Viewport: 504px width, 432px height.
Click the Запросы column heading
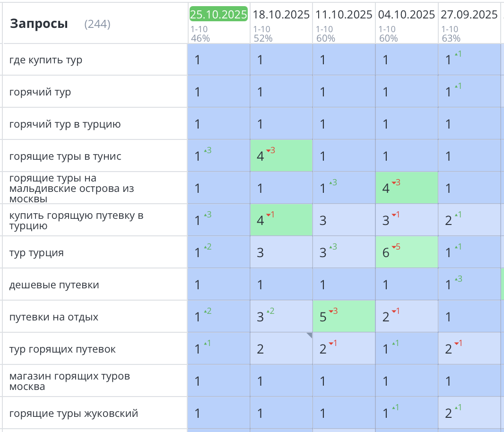coord(39,24)
